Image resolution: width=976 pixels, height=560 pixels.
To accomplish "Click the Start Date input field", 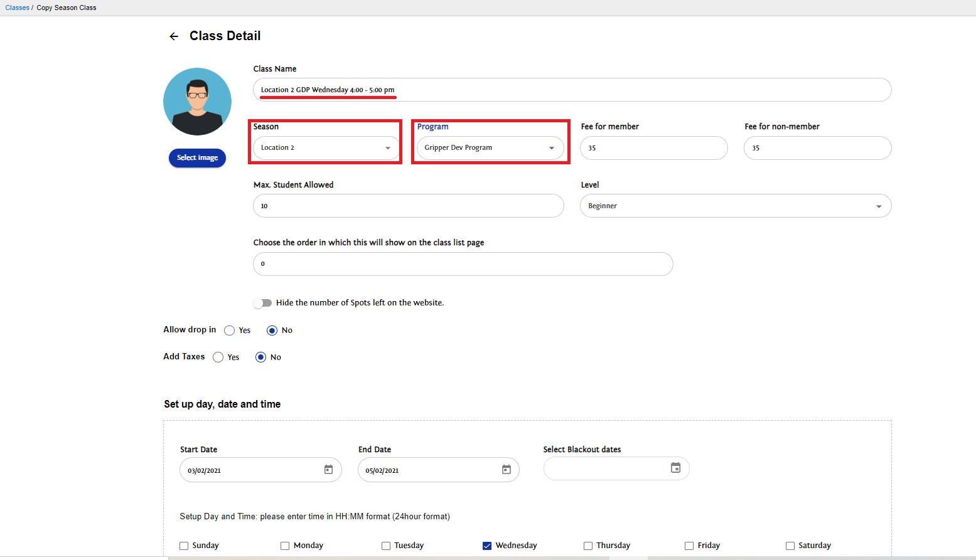I will [x=260, y=470].
